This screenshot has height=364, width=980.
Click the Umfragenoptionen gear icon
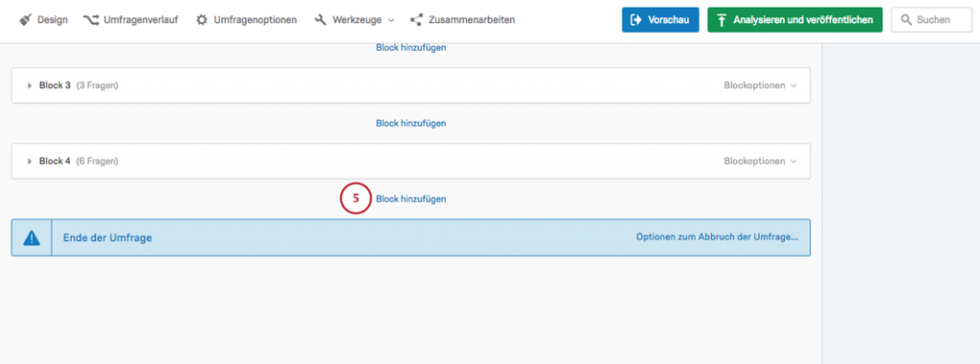click(201, 20)
